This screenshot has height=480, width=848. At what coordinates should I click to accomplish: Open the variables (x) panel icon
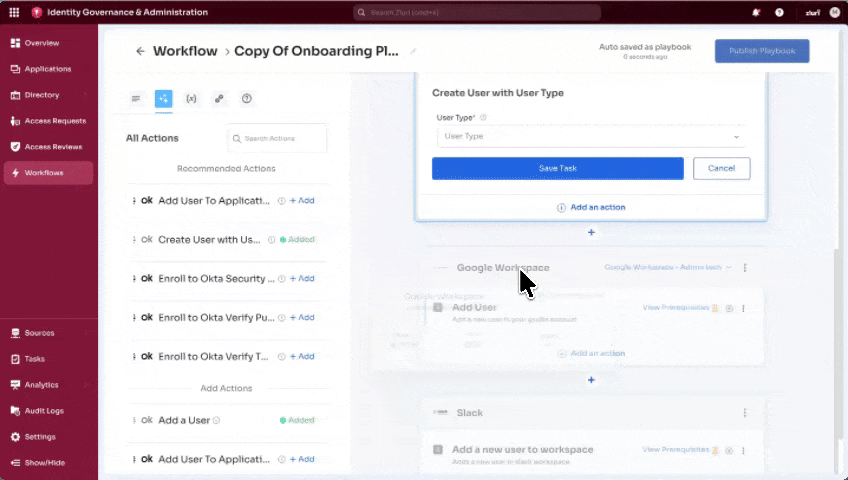pos(191,98)
